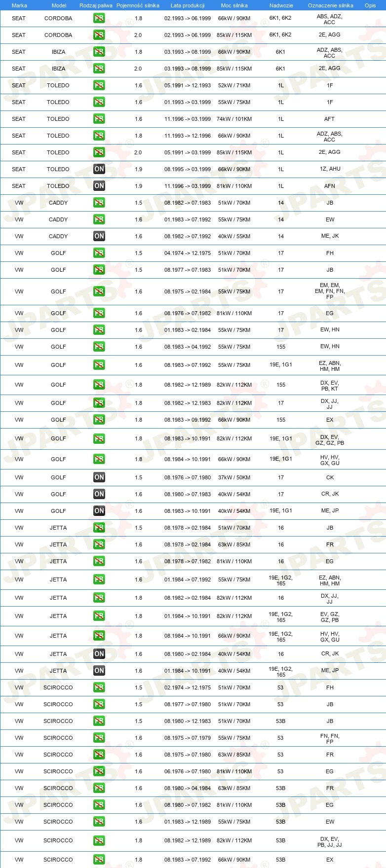Select production years 08.1975 -> 02.1984 cell
This screenshot has height=868, width=386.
click(188, 291)
